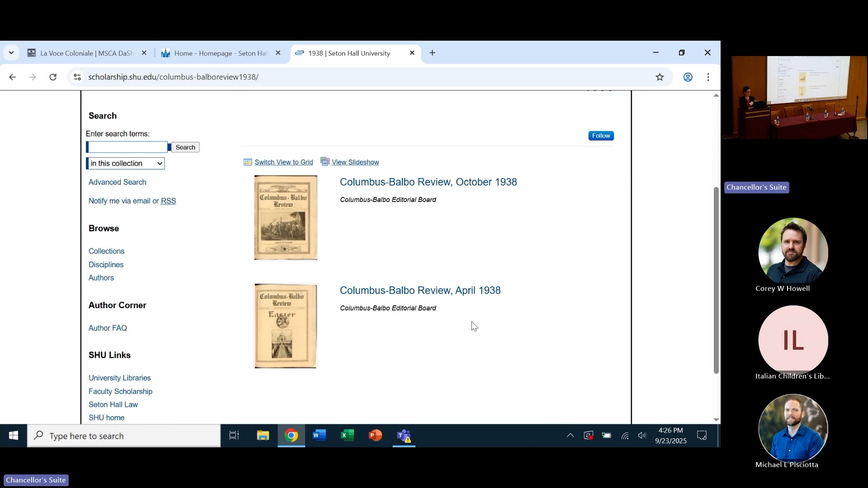Click the page vertical scrollbar
Screen dimensions: 868x488
716,280
